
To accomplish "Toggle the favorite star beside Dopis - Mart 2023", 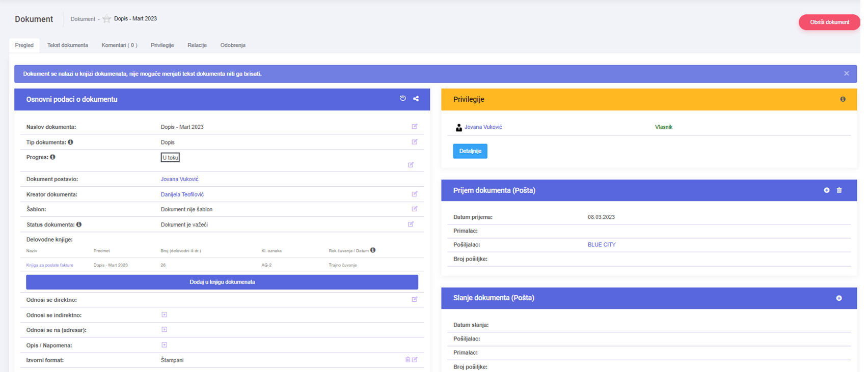I will (106, 19).
